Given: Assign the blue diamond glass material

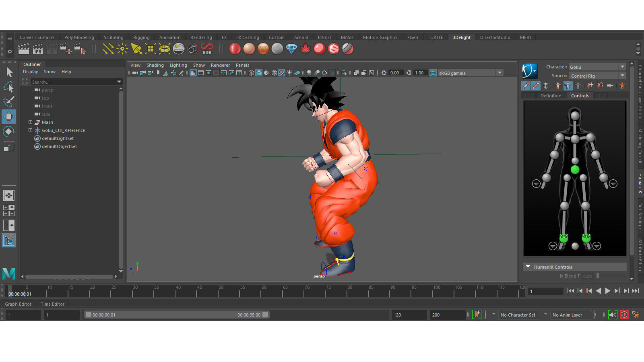Looking at the screenshot, I should click(291, 49).
